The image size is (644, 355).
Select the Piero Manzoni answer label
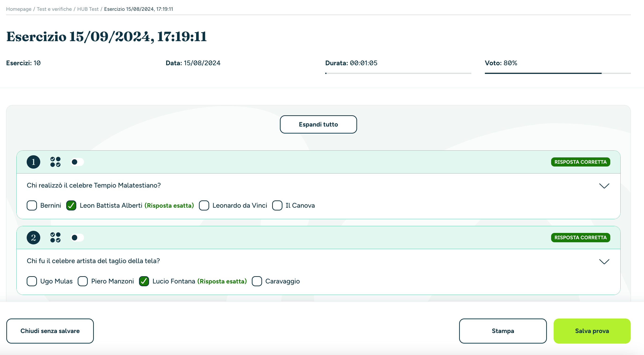(x=113, y=281)
